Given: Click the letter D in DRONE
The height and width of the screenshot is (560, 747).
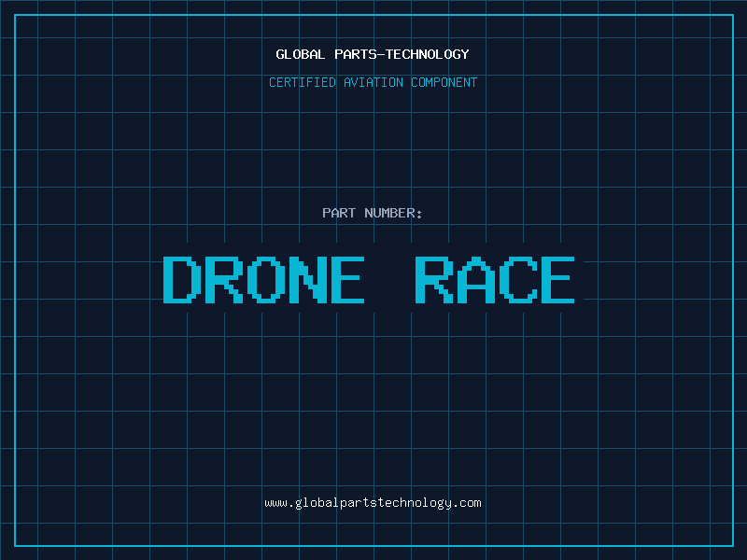Looking at the screenshot, I should click(182, 279).
